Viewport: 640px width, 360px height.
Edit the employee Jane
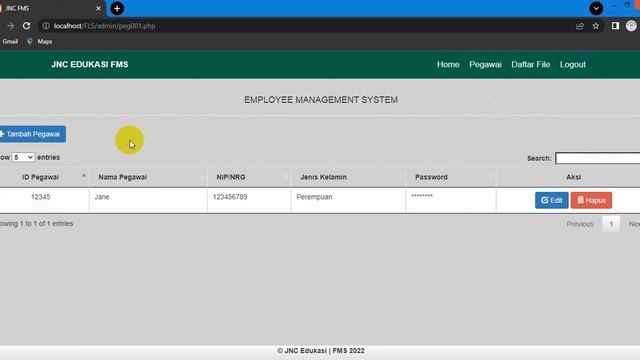(x=551, y=200)
